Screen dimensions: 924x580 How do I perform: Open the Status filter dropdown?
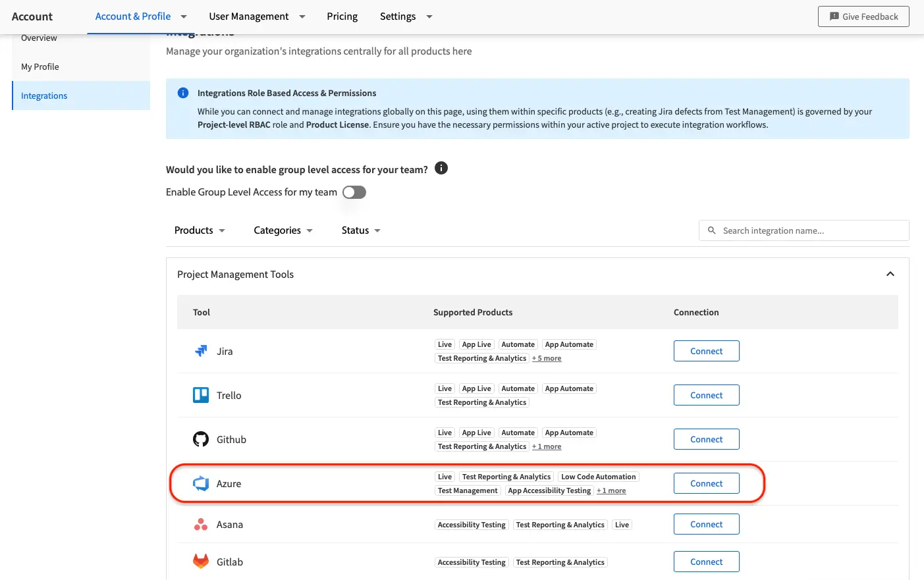coord(361,230)
